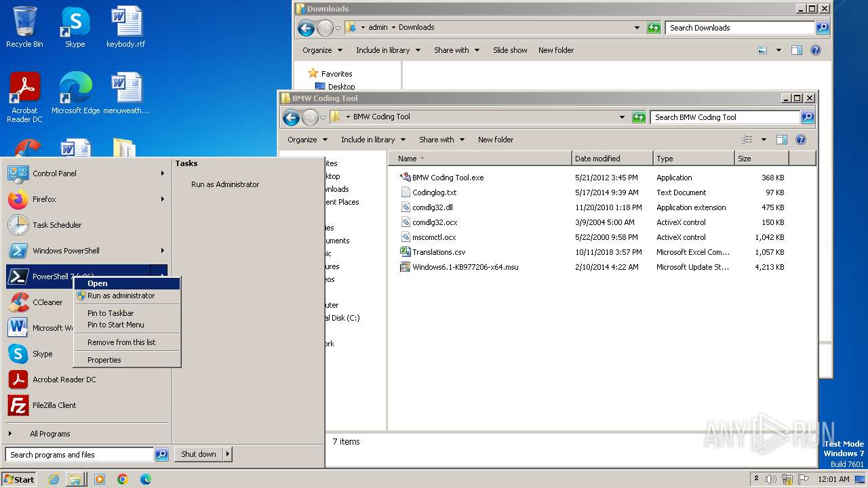Open the menuweath document on the desktop
Screen dimensions: 868x488
pos(126,94)
